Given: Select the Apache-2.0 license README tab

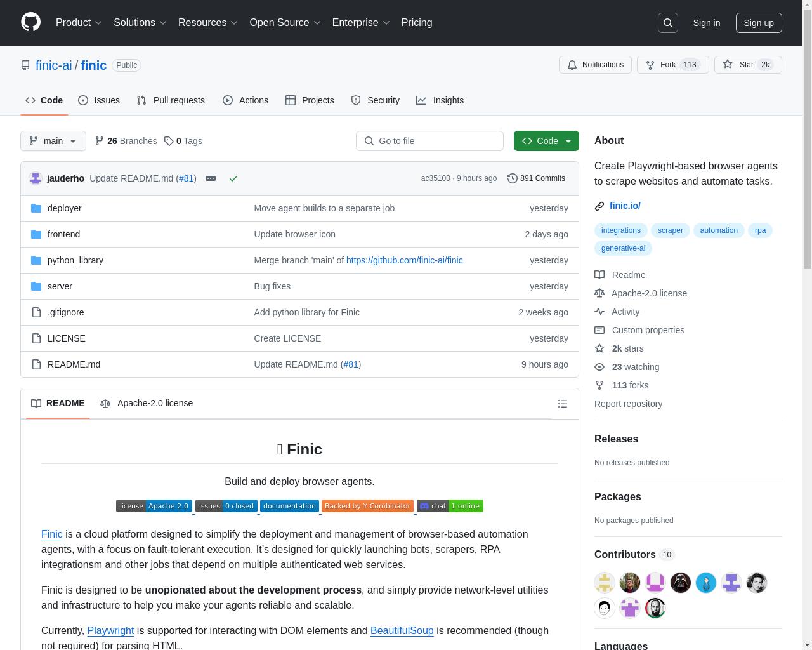Looking at the screenshot, I should point(147,403).
